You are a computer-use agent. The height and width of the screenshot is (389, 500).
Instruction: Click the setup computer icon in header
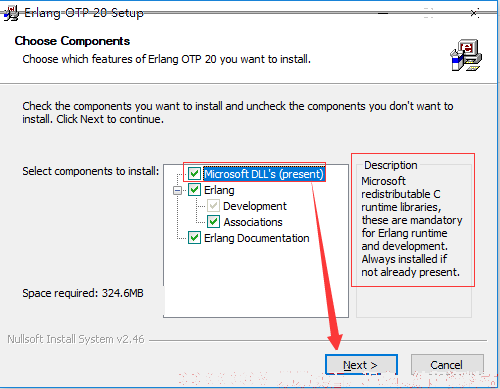pyautogui.click(x=466, y=55)
